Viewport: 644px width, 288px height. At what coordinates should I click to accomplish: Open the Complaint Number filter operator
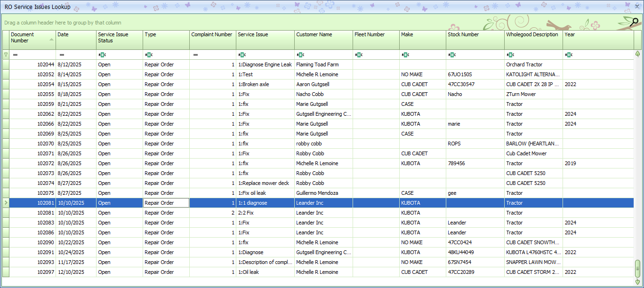pyautogui.click(x=195, y=55)
